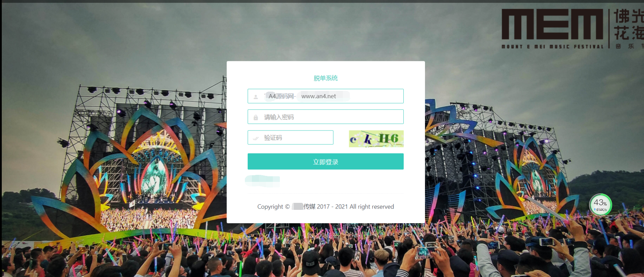Click the 脱单系统 title heading
The image size is (644, 277).
(325, 78)
